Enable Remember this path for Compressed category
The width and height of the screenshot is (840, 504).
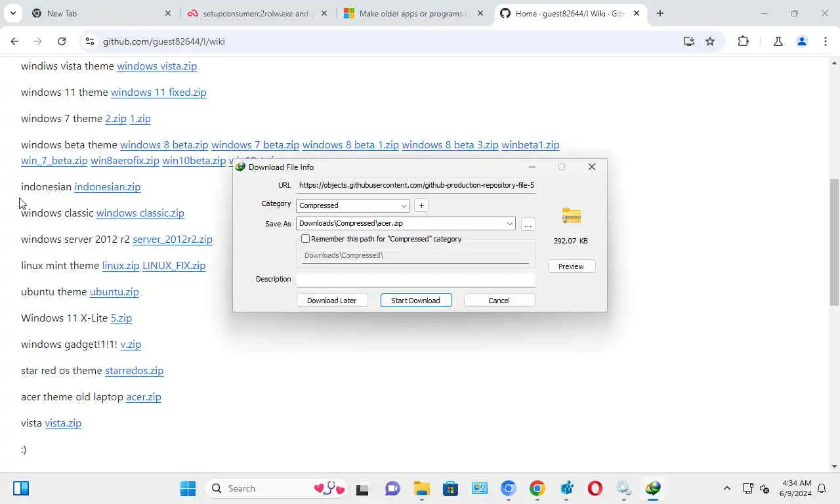305,239
